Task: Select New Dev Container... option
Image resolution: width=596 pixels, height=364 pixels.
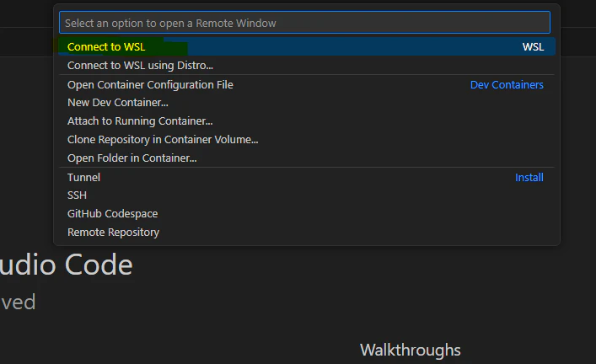Action: click(x=307, y=103)
